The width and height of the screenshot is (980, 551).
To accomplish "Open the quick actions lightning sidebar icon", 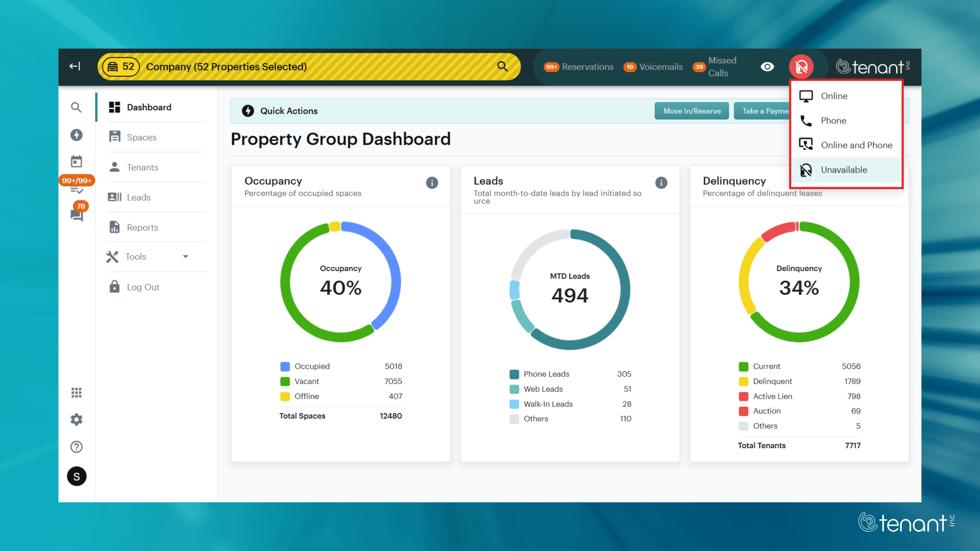I will coord(77,135).
